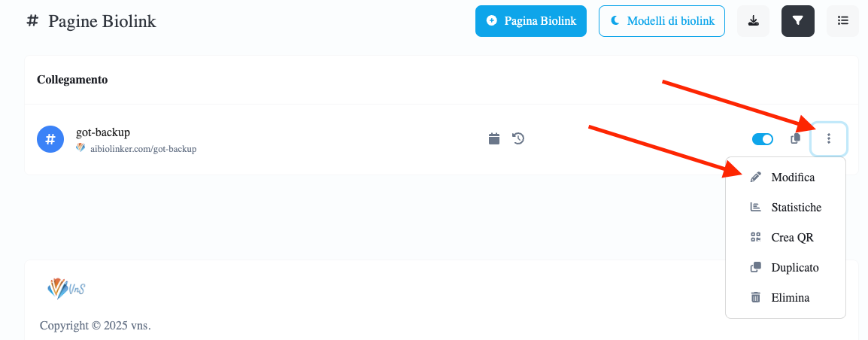This screenshot has height=340, width=868.
Task: Click the history clock icon
Action: (518, 138)
